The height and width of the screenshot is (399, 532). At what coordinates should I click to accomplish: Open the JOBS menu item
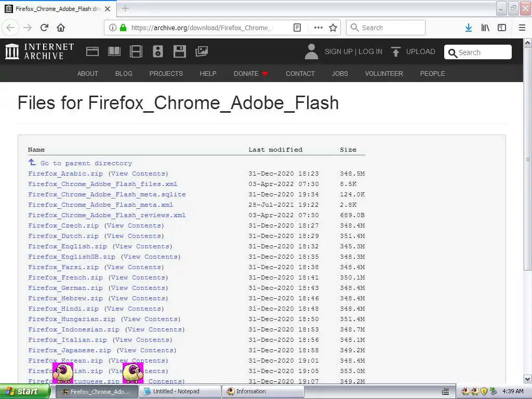click(x=340, y=74)
